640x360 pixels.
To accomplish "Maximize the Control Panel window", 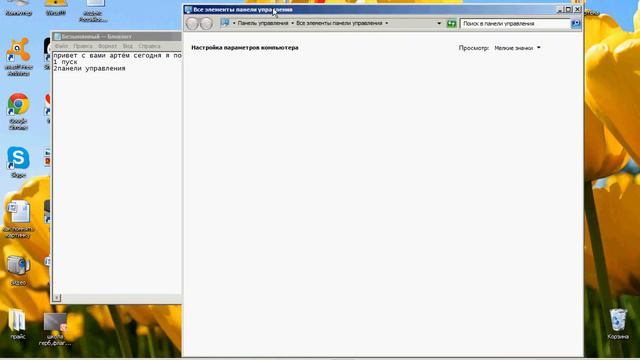I will click(568, 9).
